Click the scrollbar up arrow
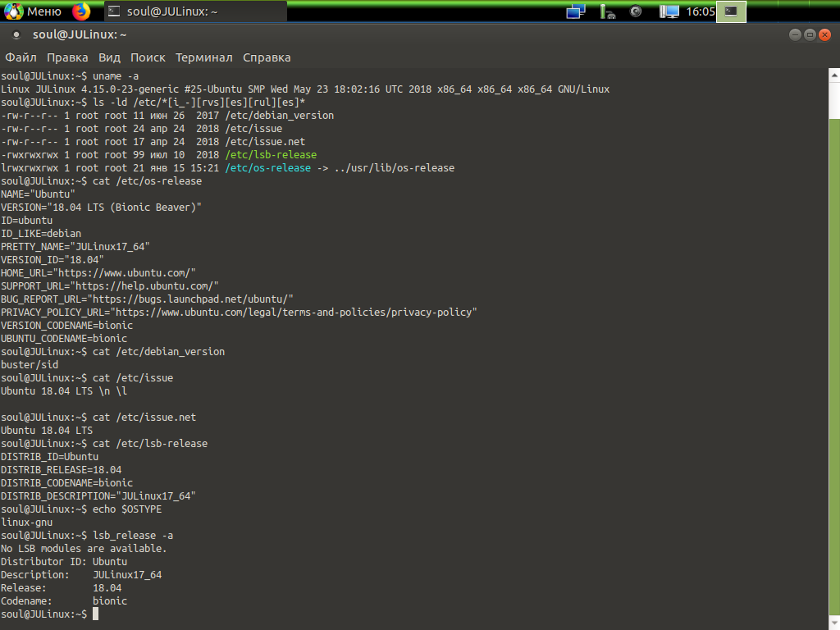The width and height of the screenshot is (840, 630). (x=834, y=75)
